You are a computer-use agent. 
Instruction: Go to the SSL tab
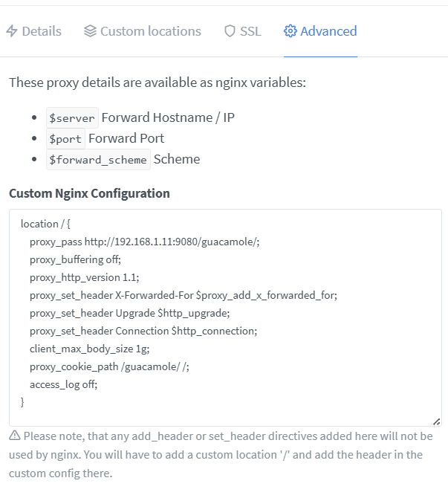pos(250,31)
